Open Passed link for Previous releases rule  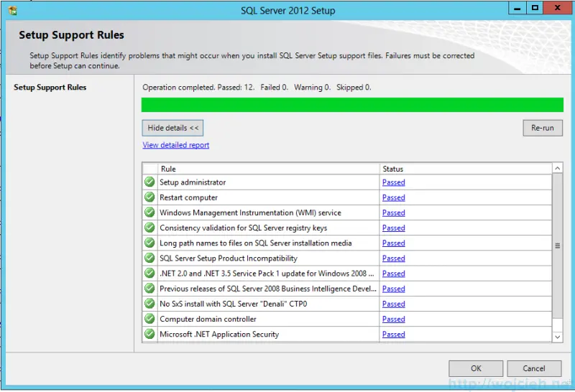[393, 289]
